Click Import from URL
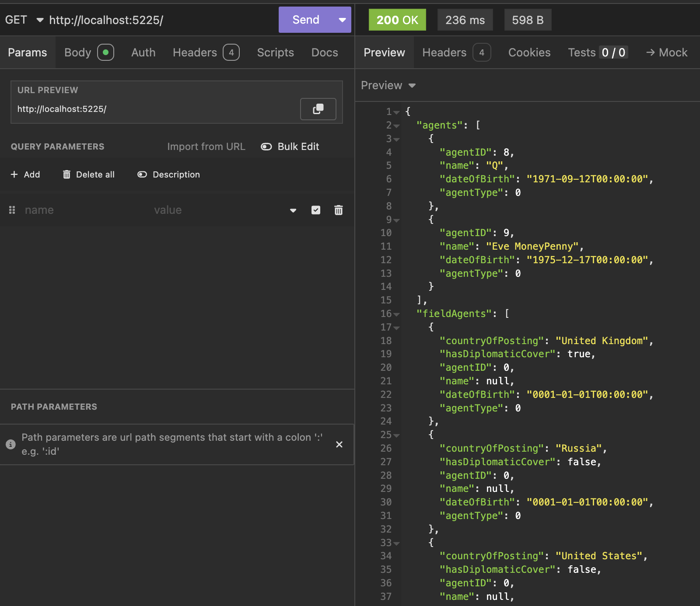700x606 pixels. tap(206, 146)
